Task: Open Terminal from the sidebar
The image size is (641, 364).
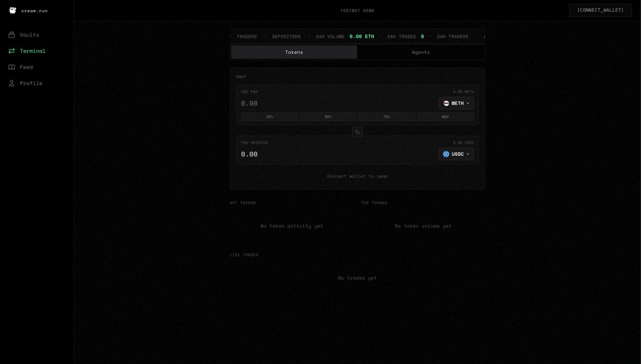Action: [33, 51]
